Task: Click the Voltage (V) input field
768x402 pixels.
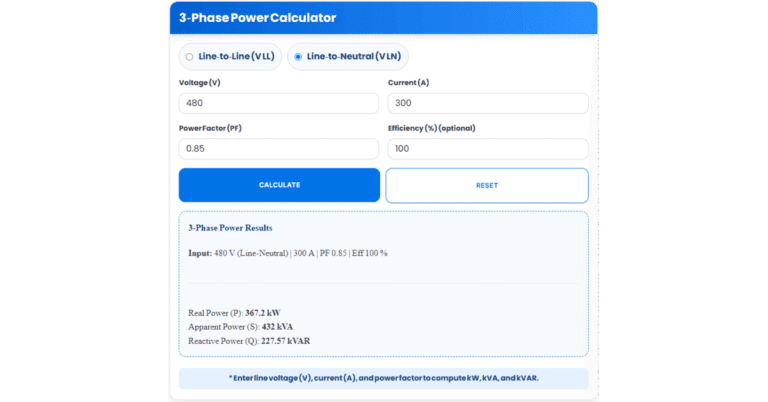Action: point(279,103)
